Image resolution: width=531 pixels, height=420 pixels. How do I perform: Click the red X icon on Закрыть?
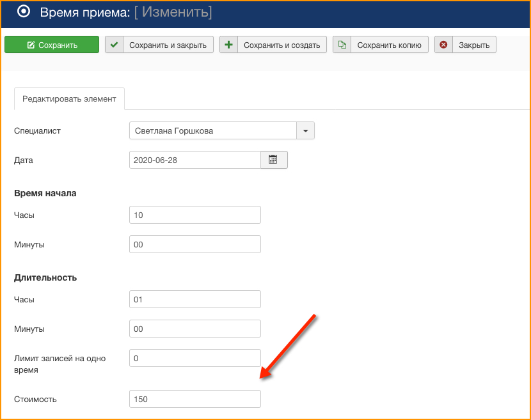443,45
